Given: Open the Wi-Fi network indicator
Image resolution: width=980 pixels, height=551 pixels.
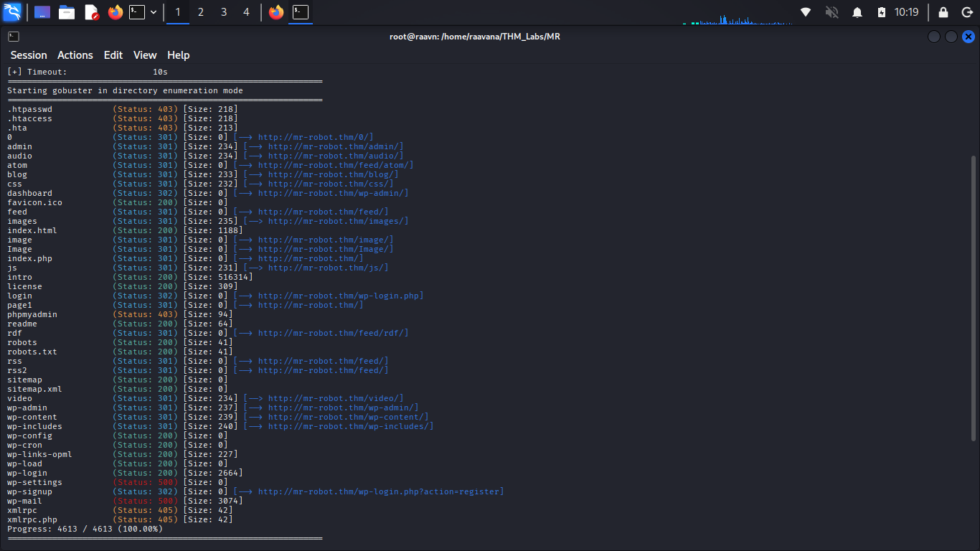Looking at the screenshot, I should [806, 12].
